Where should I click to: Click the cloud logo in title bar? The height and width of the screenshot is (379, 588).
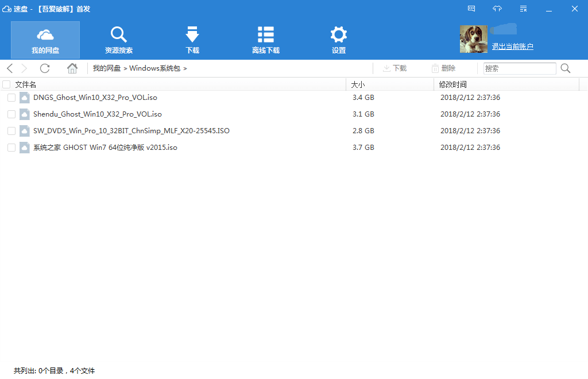click(x=7, y=9)
